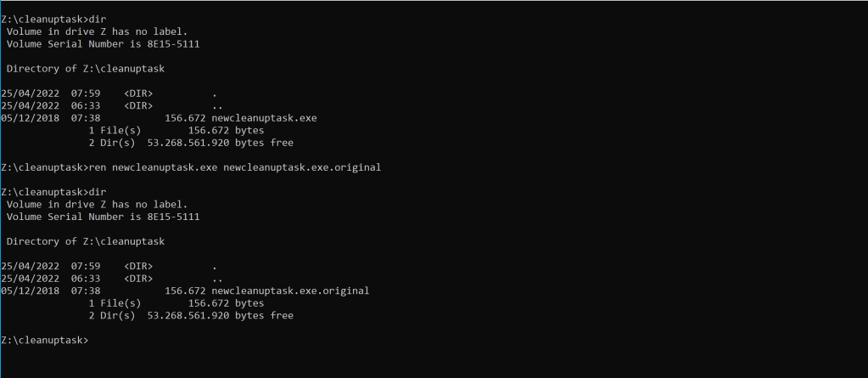Click the ren command word in the prompt
868x378 pixels.
point(98,167)
